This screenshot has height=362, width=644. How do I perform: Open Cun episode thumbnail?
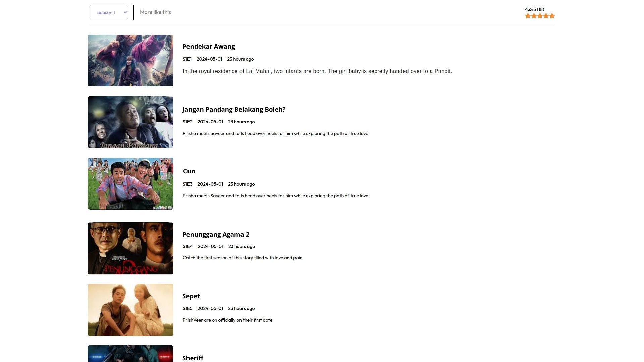130,184
